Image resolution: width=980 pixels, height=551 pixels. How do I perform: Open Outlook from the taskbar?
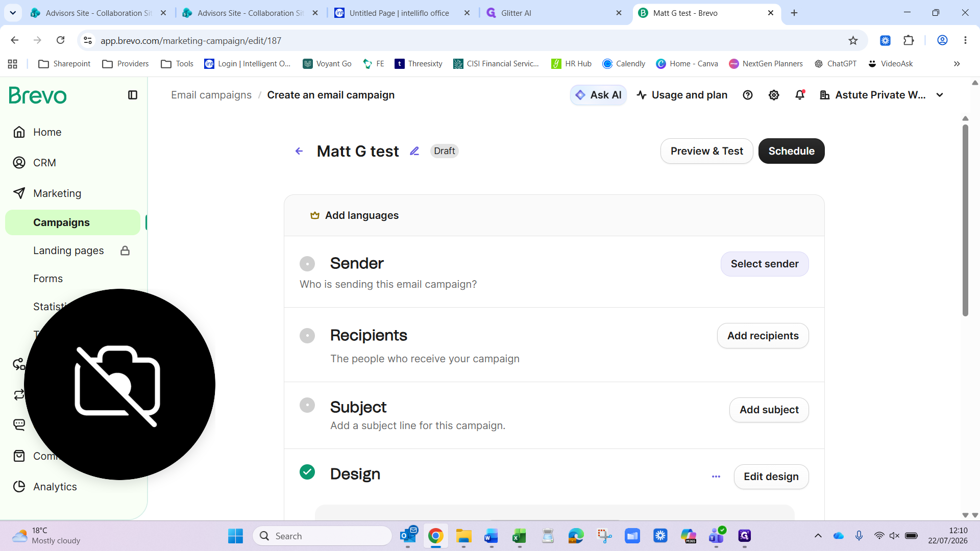pos(408,536)
